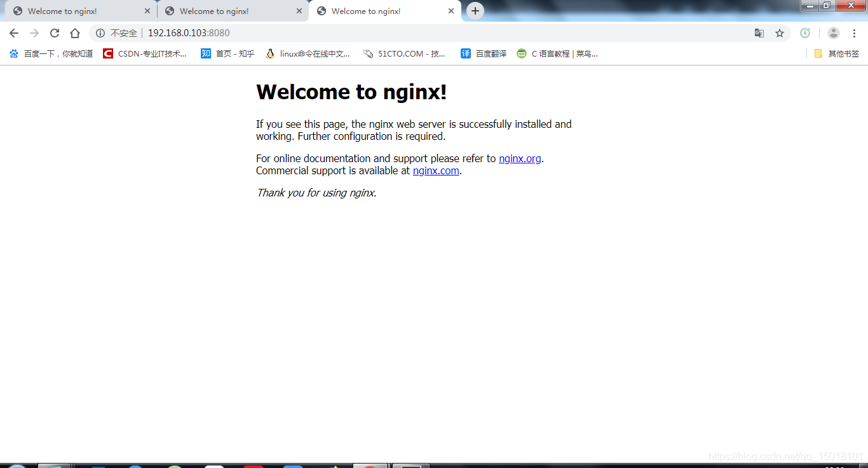The image size is (868, 468).
Task: Click the not-secure site info icon
Action: coord(100,33)
